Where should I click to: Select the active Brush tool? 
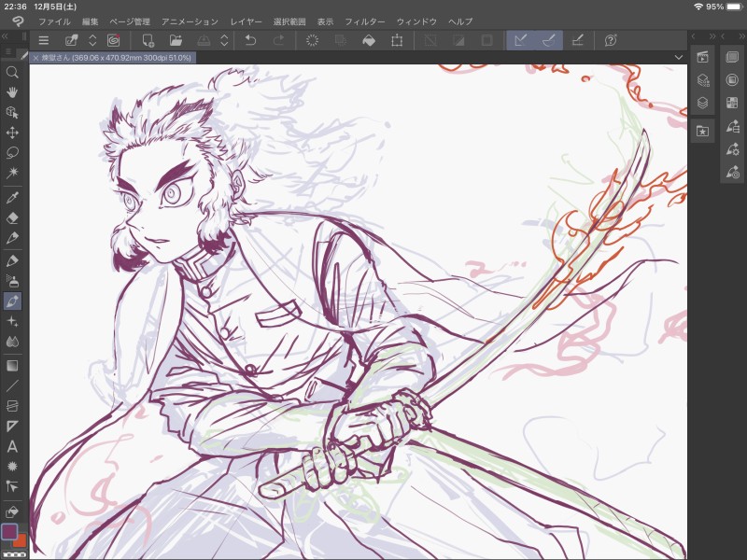pos(12,301)
